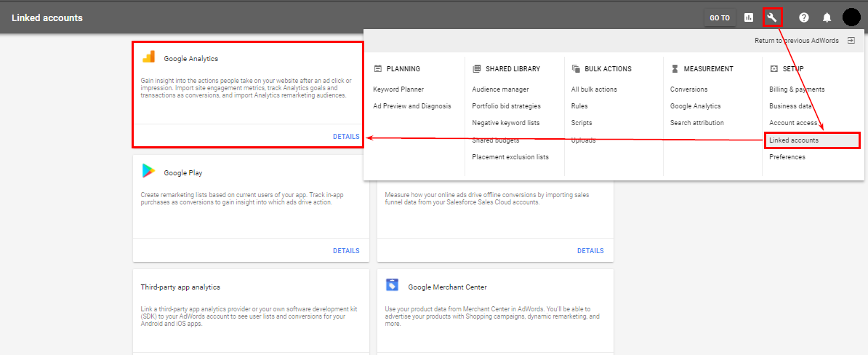Open Search attribution
This screenshot has height=355, width=868.
pos(697,123)
